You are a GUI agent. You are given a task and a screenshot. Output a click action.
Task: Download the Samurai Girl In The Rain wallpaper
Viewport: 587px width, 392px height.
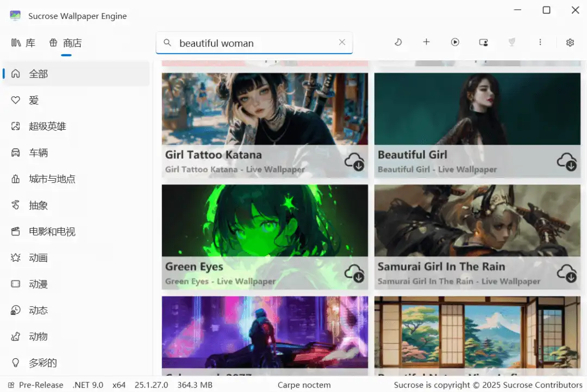click(567, 274)
